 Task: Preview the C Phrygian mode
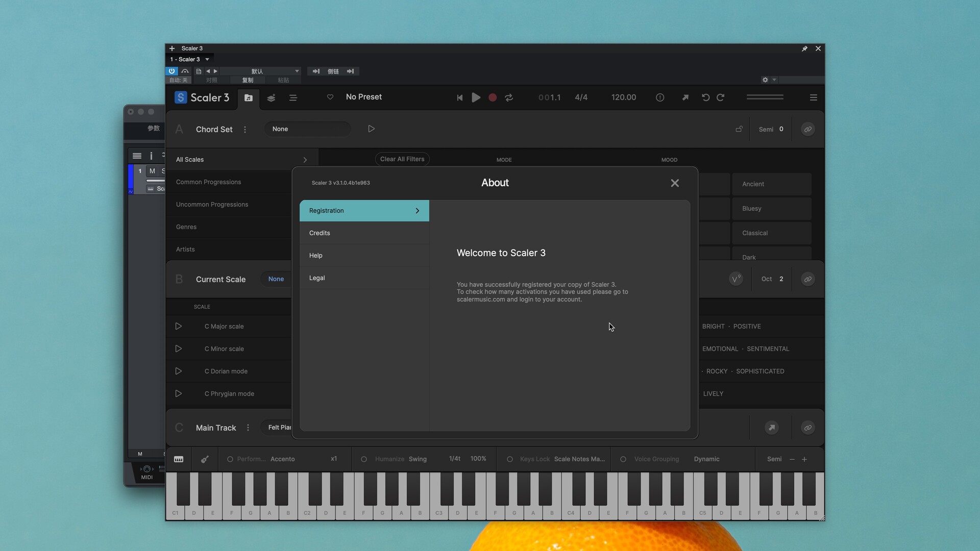pyautogui.click(x=178, y=393)
